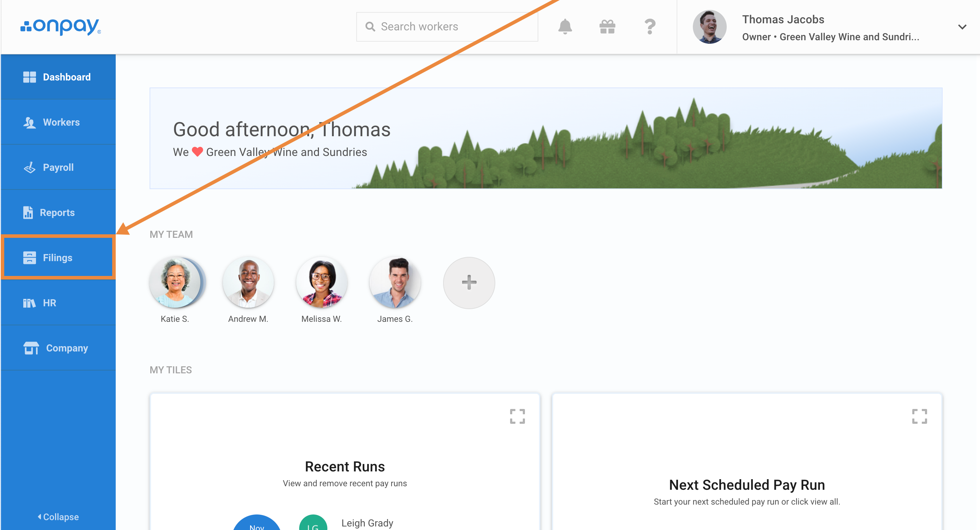This screenshot has height=530, width=980.
Task: Add a new team member plus button
Action: point(469,282)
